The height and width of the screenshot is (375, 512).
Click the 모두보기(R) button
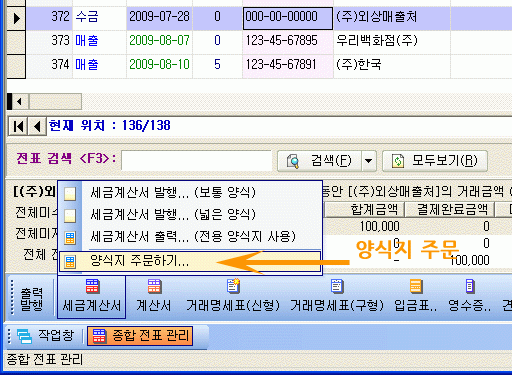click(435, 161)
